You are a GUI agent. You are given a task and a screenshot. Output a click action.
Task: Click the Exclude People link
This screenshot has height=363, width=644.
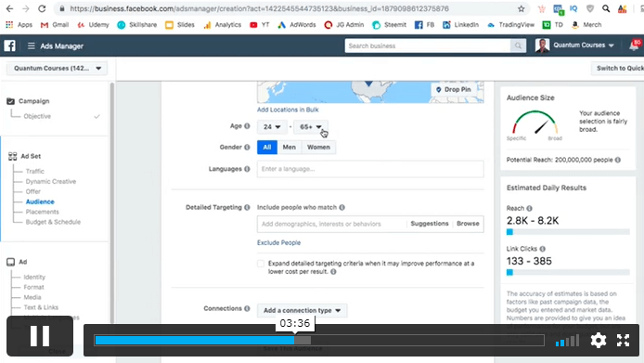(x=279, y=243)
